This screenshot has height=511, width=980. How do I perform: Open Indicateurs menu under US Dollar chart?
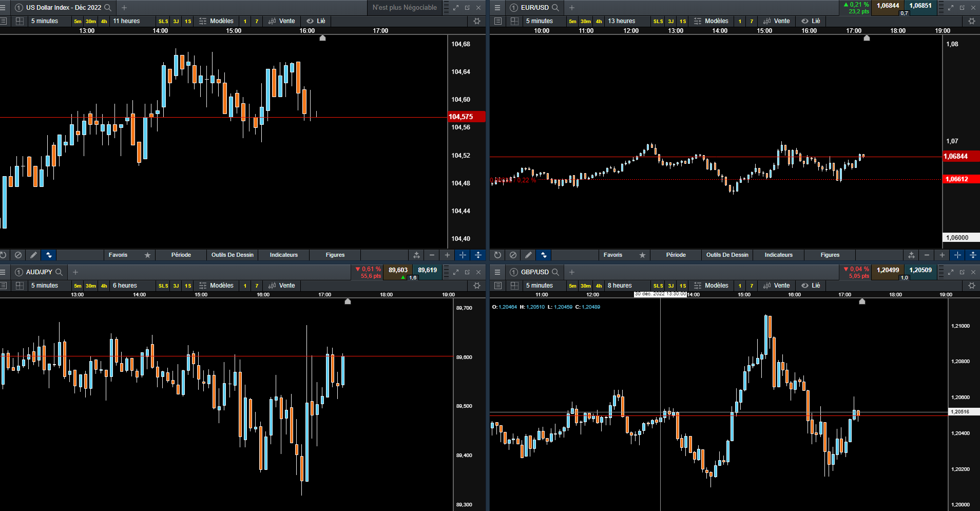click(x=284, y=255)
